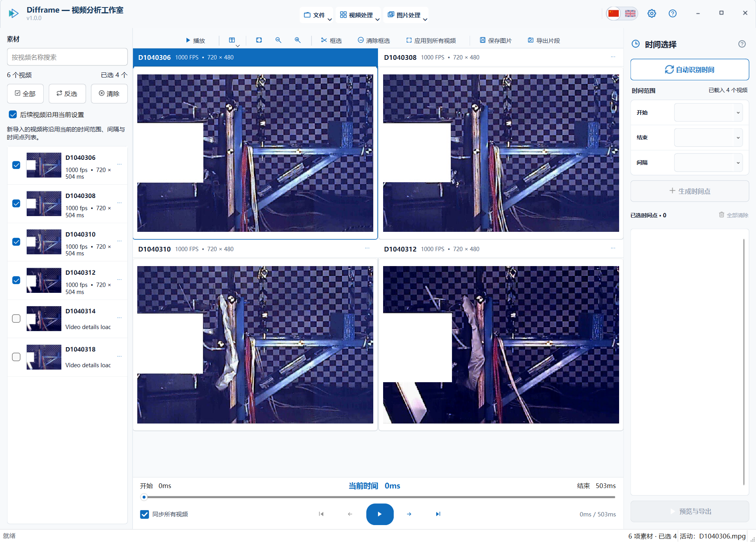Screen dimensions: 756x542
Task: Open the 结束 time dropdown
Action: pyautogui.click(x=708, y=138)
